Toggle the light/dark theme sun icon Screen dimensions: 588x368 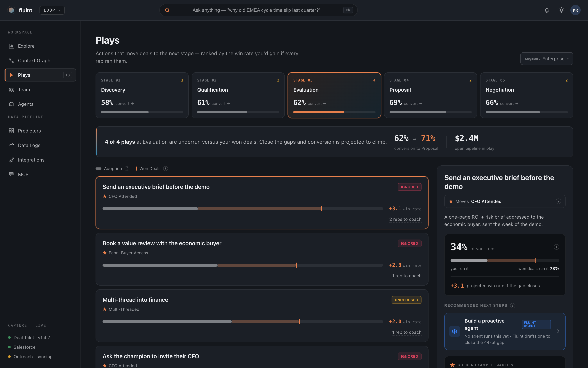561,10
